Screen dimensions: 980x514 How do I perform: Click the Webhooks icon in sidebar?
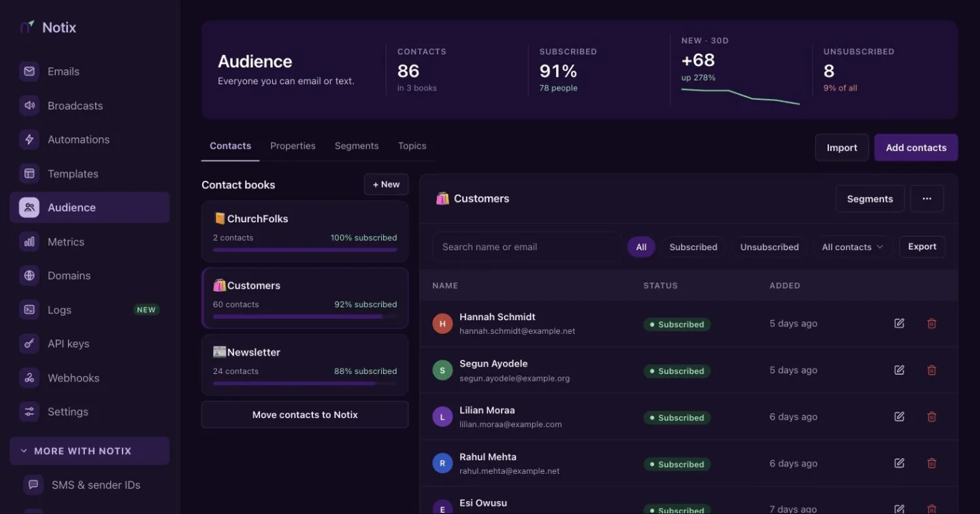[x=29, y=377]
